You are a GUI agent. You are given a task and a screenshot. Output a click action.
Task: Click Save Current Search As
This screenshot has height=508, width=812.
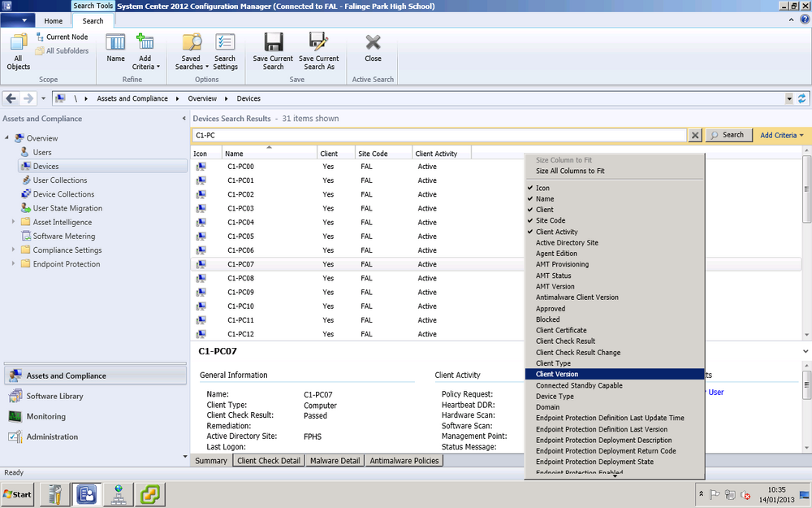point(319,50)
